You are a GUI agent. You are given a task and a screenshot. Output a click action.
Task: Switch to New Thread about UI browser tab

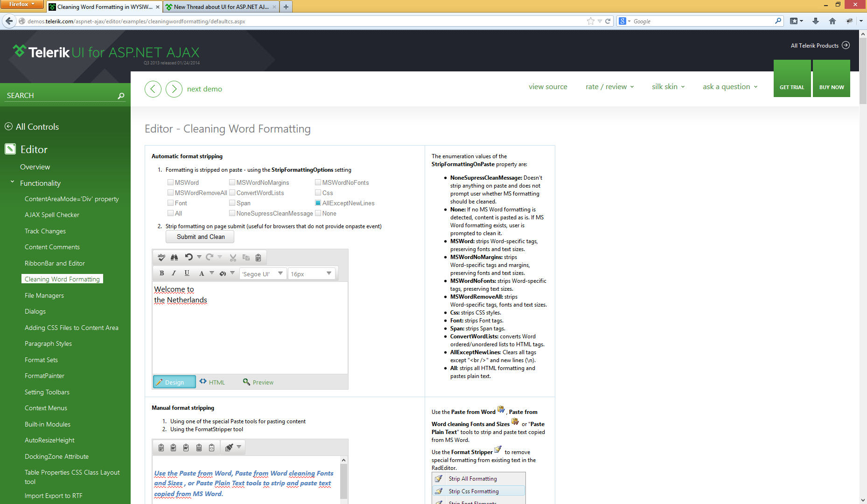(x=221, y=7)
